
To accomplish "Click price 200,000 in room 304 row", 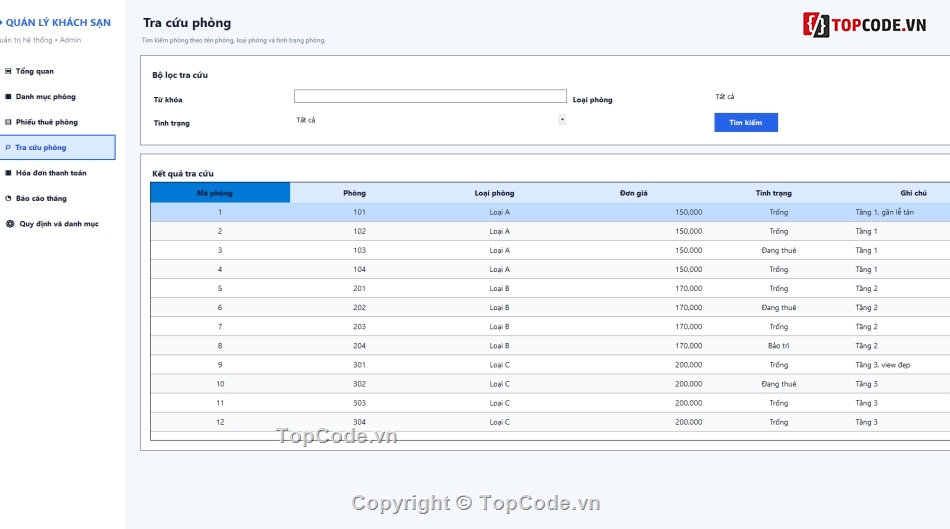I will (688, 422).
